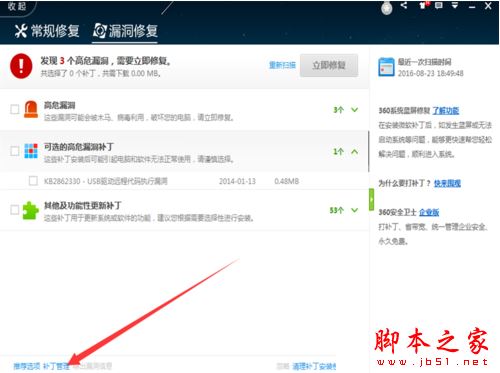Check the 高危漏洞 category checkbox
500x373 pixels.
15,109
